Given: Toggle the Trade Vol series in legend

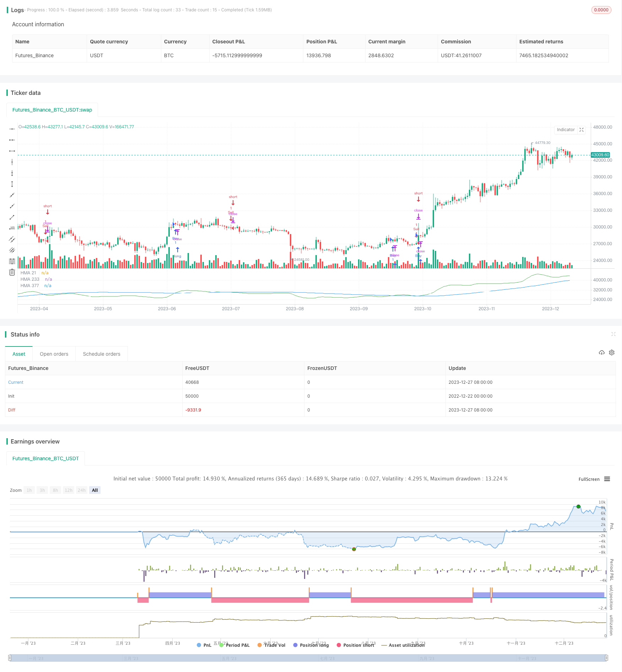Looking at the screenshot, I should 271,645.
